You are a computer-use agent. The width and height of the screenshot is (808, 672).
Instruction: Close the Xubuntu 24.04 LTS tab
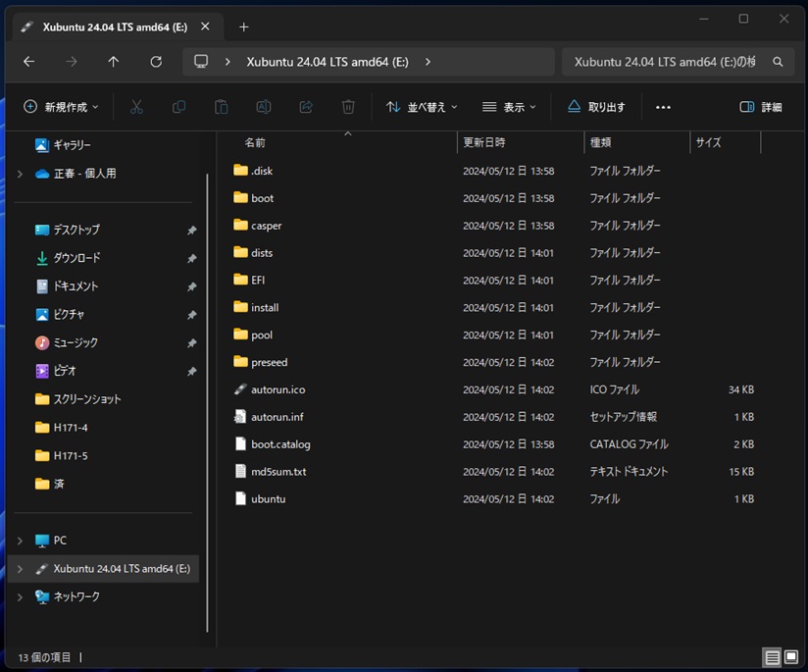pos(205,26)
